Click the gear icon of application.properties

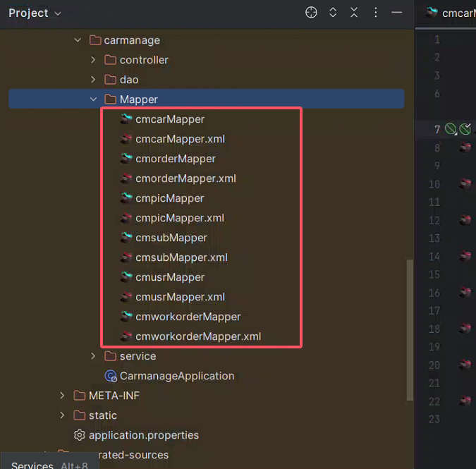[x=80, y=435]
